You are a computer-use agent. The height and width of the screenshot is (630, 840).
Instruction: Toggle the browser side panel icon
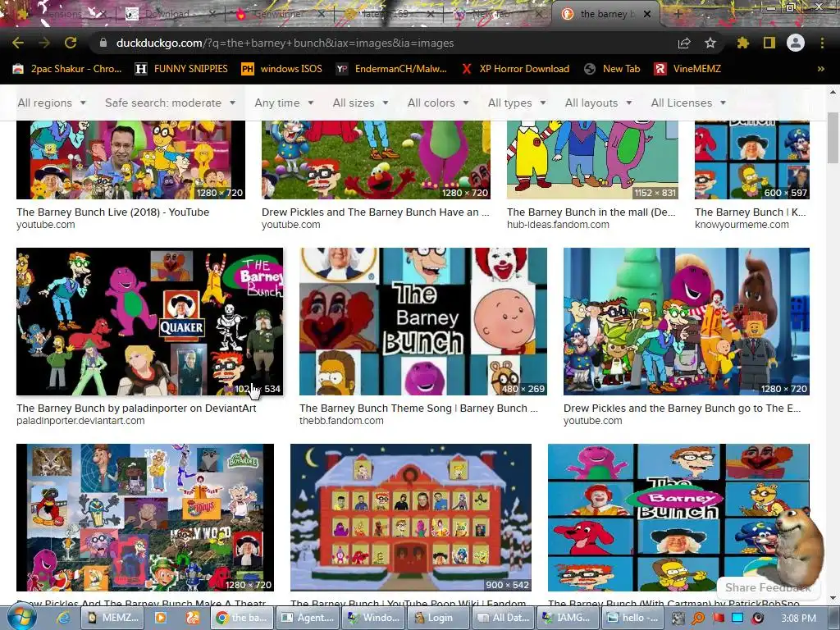click(769, 43)
